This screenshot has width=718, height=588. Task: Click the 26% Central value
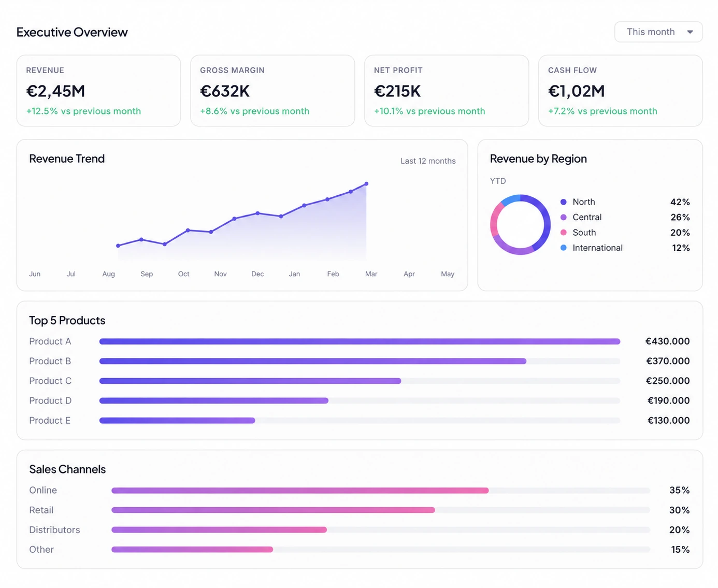click(x=680, y=217)
